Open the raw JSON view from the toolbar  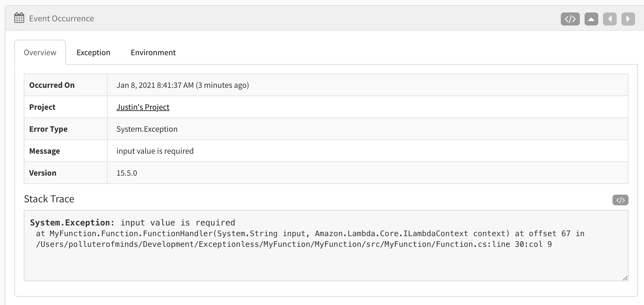570,18
